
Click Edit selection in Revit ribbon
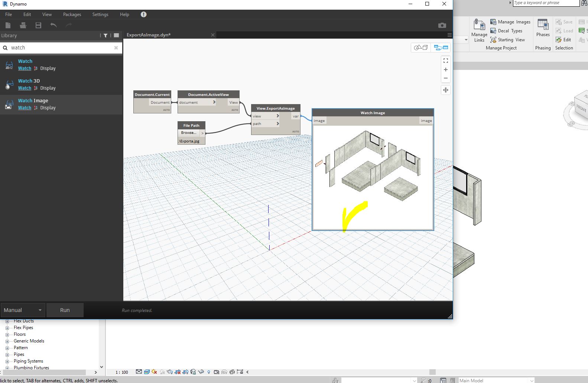[x=563, y=40]
